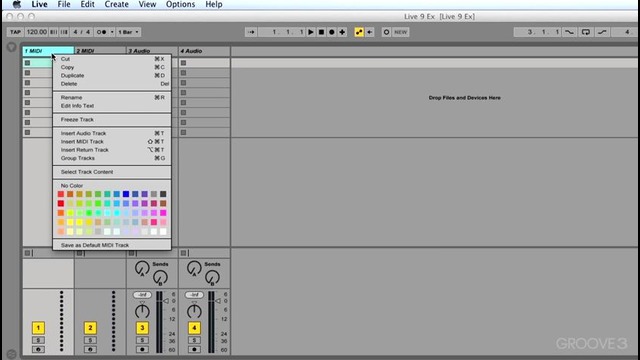Image resolution: width=640 pixels, height=360 pixels.
Task: Choose Freeze Track in the context menu
Action: pyautogui.click(x=112, y=120)
